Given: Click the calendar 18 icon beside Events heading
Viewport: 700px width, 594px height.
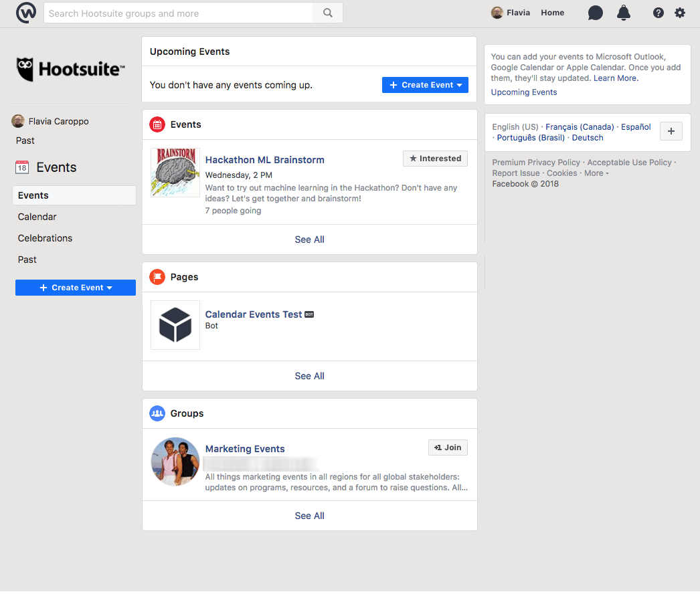Looking at the screenshot, I should coord(22,167).
